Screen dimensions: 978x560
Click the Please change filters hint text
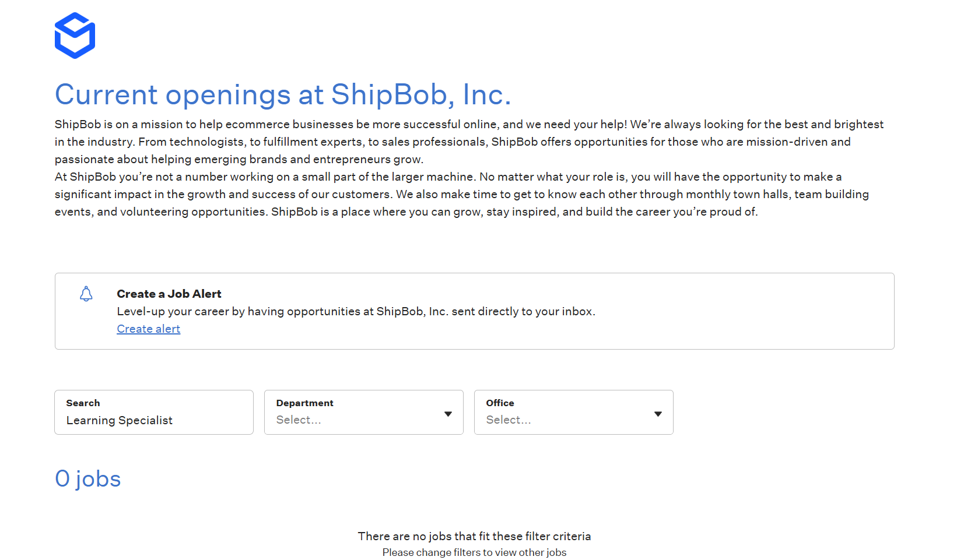475,552
